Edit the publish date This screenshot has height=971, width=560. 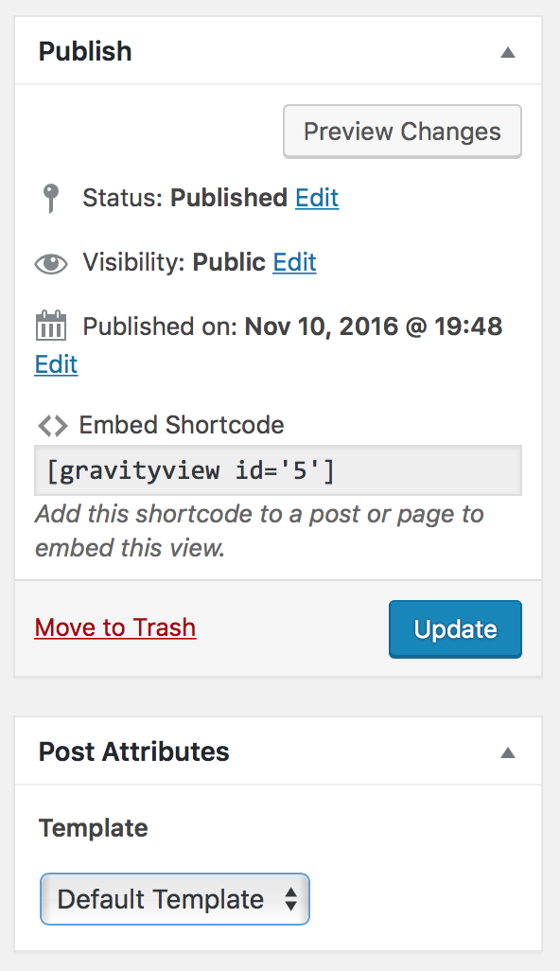point(55,364)
